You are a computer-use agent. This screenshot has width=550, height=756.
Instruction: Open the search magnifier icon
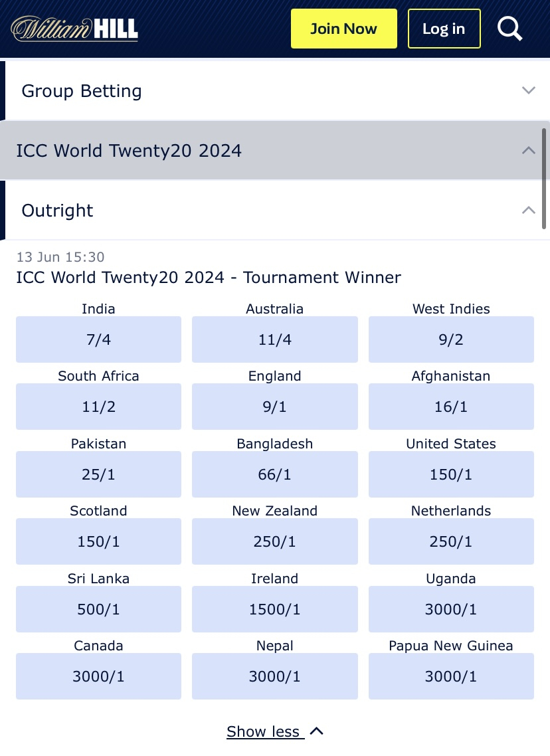click(x=509, y=29)
